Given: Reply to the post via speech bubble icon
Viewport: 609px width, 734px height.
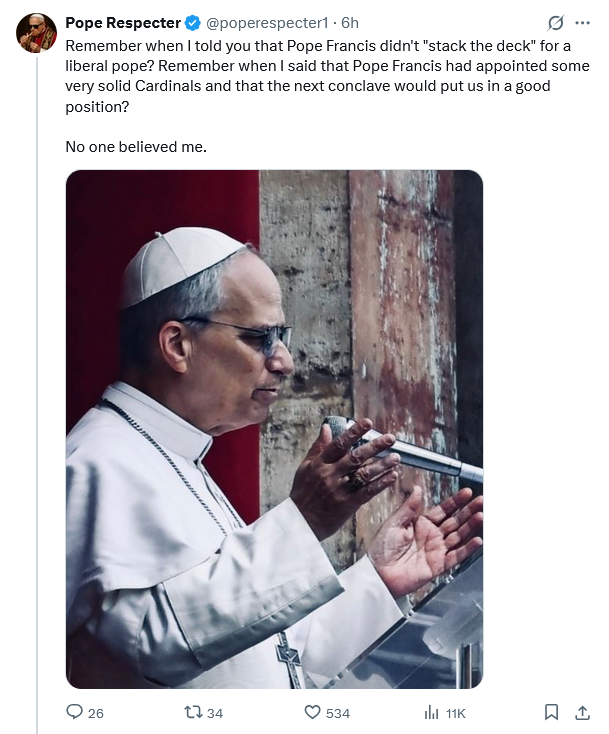Looking at the screenshot, I should tap(74, 712).
